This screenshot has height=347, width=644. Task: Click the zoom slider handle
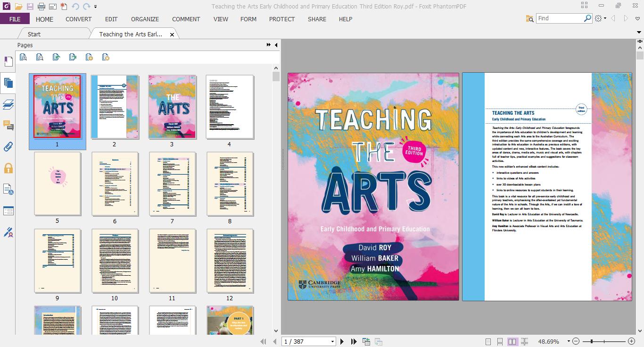tap(591, 341)
